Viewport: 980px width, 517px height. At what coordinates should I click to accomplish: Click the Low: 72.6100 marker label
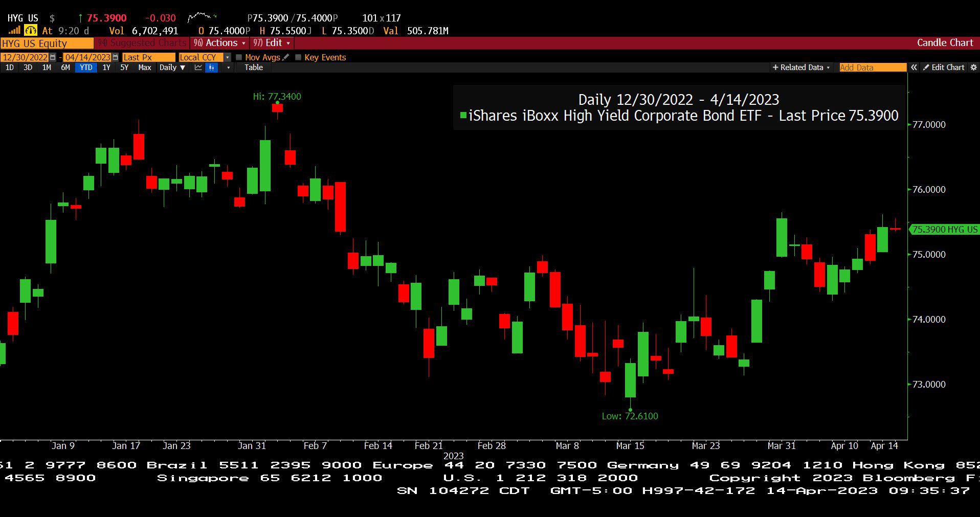tap(630, 416)
